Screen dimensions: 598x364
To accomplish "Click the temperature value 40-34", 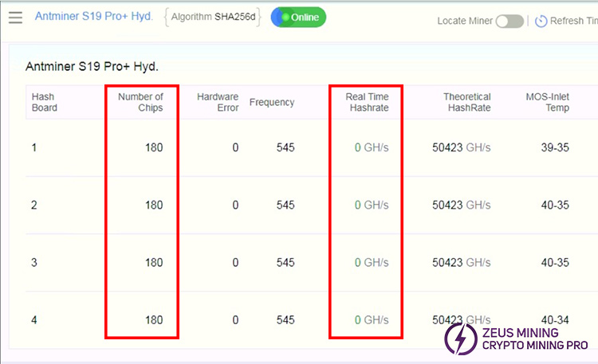I will coord(555,320).
